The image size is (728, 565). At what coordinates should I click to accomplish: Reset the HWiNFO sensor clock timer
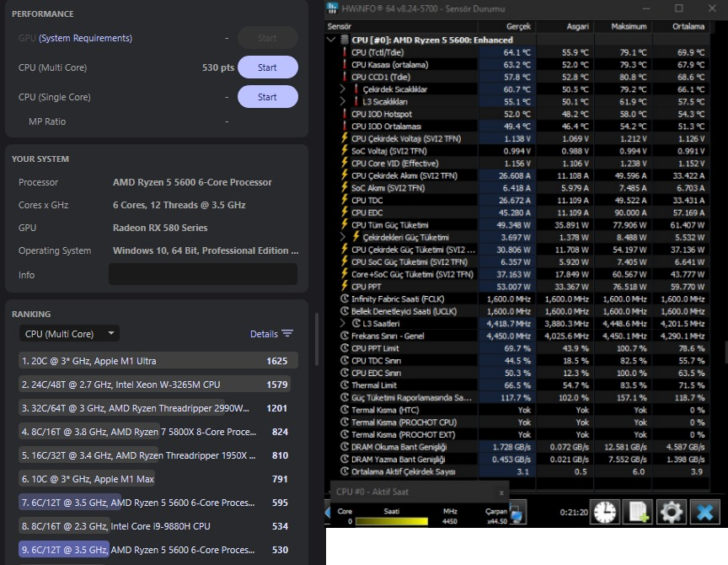pos(605,512)
